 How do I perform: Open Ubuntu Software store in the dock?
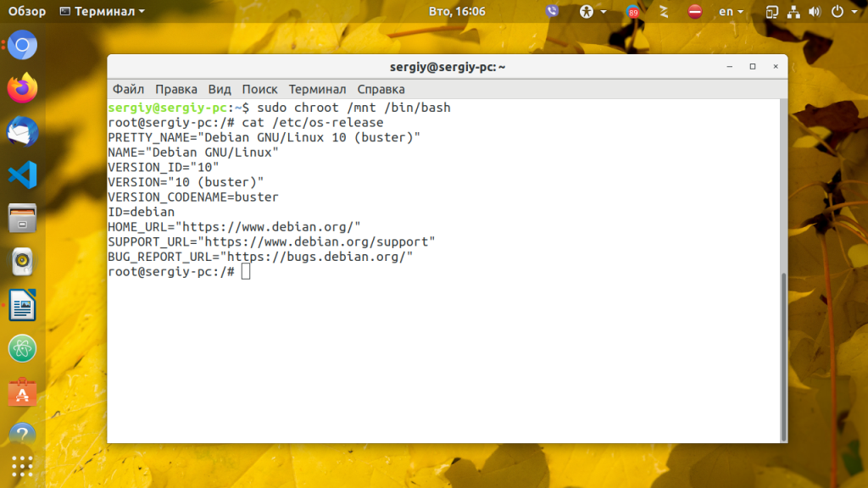(x=23, y=392)
